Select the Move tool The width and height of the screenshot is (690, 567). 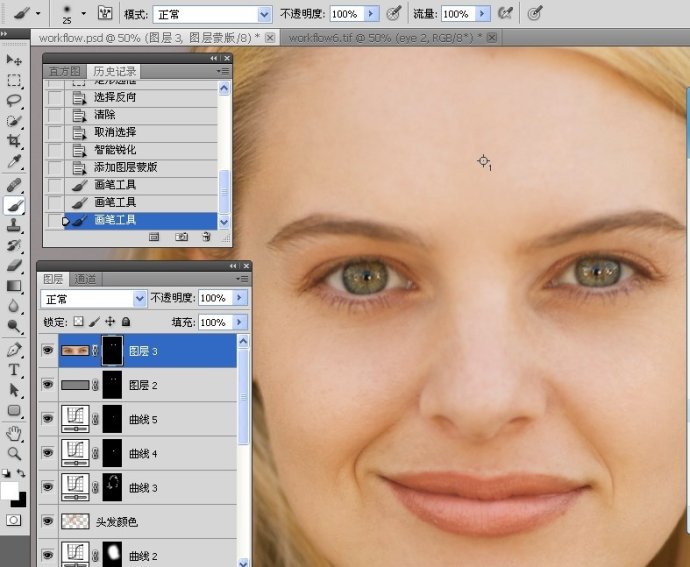tap(14, 59)
